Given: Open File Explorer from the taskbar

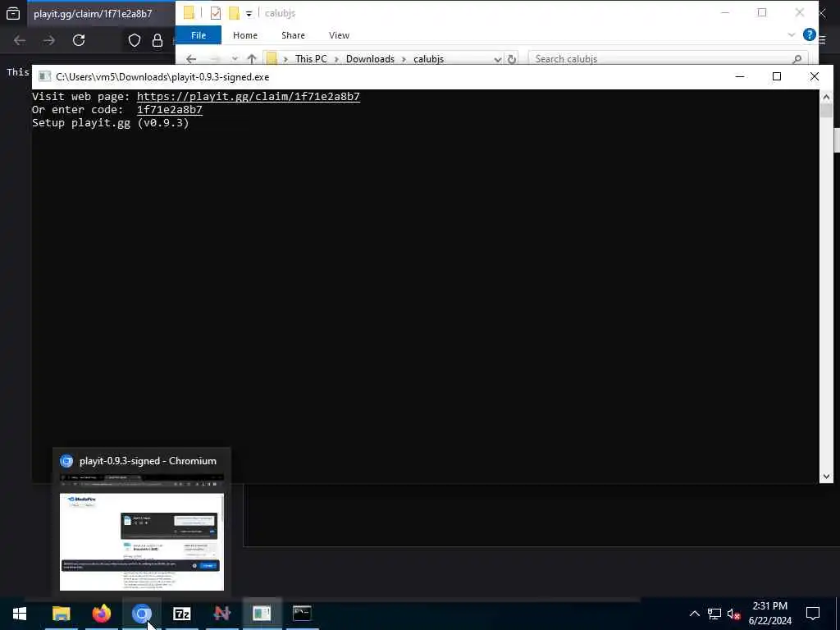Looking at the screenshot, I should (x=61, y=614).
